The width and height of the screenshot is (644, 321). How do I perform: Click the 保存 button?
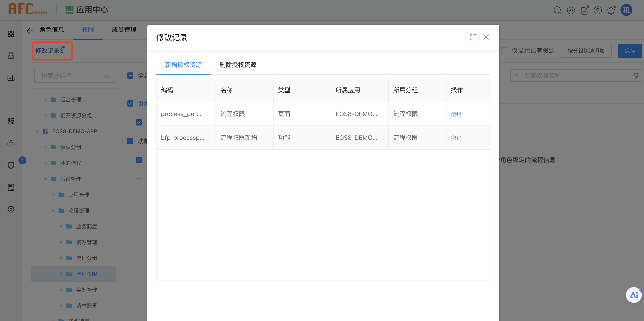(629, 51)
